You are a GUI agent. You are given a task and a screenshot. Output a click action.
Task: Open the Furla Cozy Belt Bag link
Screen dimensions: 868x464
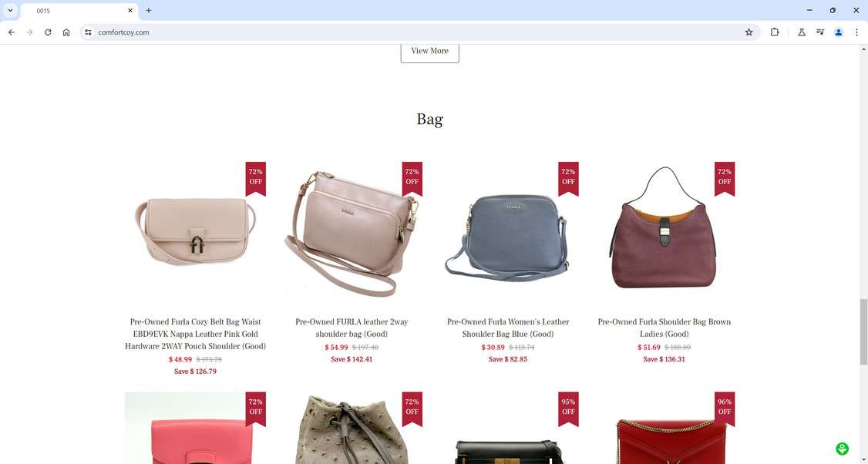195,334
